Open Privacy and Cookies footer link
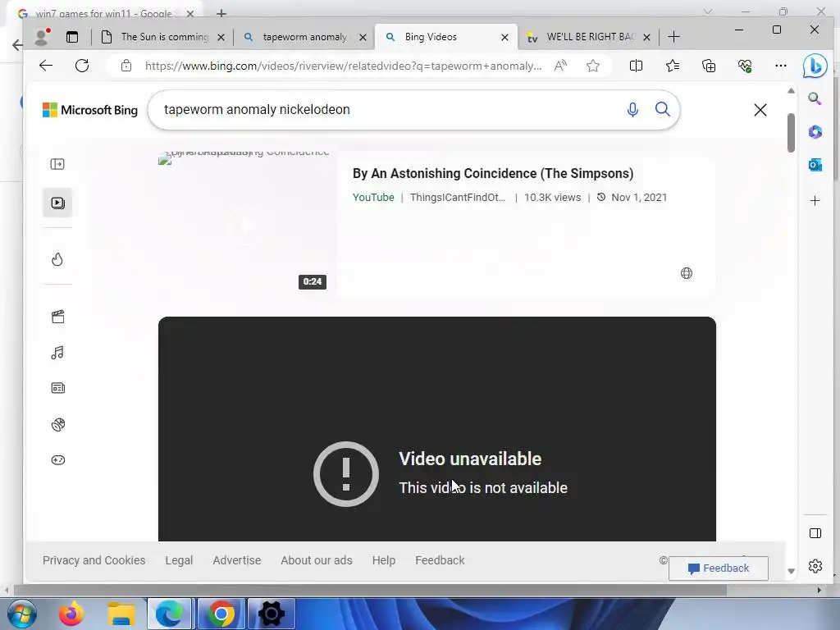 click(94, 560)
